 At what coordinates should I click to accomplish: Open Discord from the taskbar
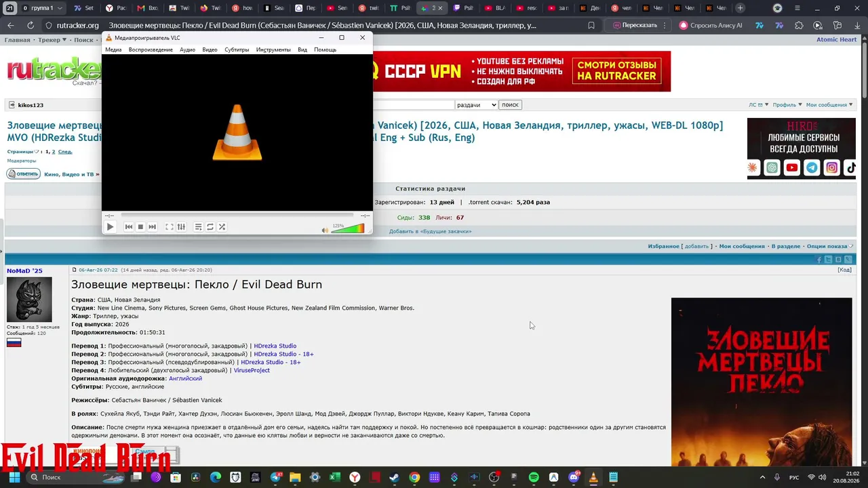(x=574, y=477)
